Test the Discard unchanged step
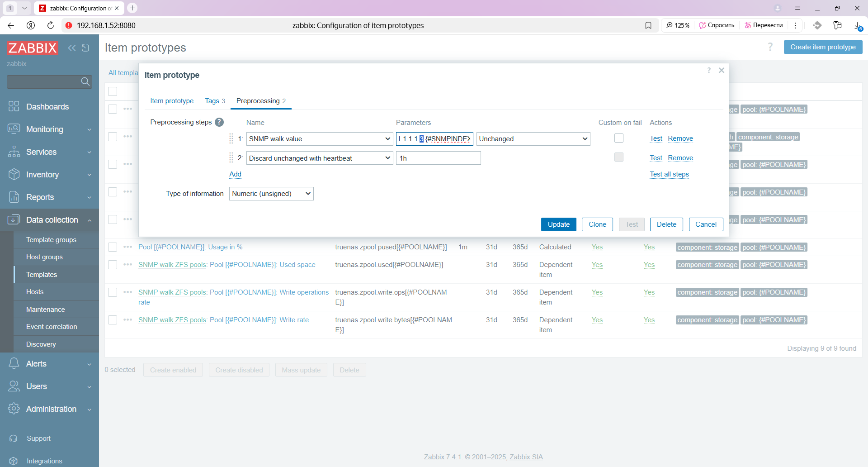868x467 pixels. click(x=656, y=158)
